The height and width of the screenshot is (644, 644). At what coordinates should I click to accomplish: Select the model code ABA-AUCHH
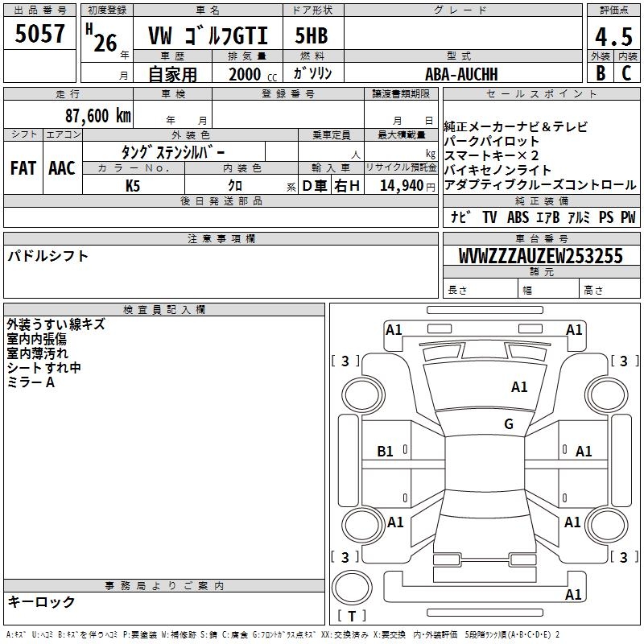pyautogui.click(x=461, y=74)
